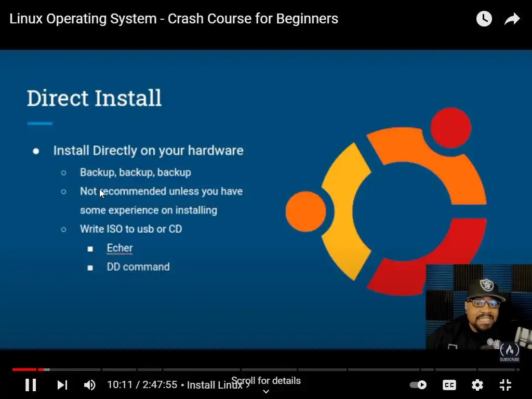This screenshot has width=532, height=399.
Task: Open the freeCodeCamp subscribe watermark
Action: click(x=509, y=352)
